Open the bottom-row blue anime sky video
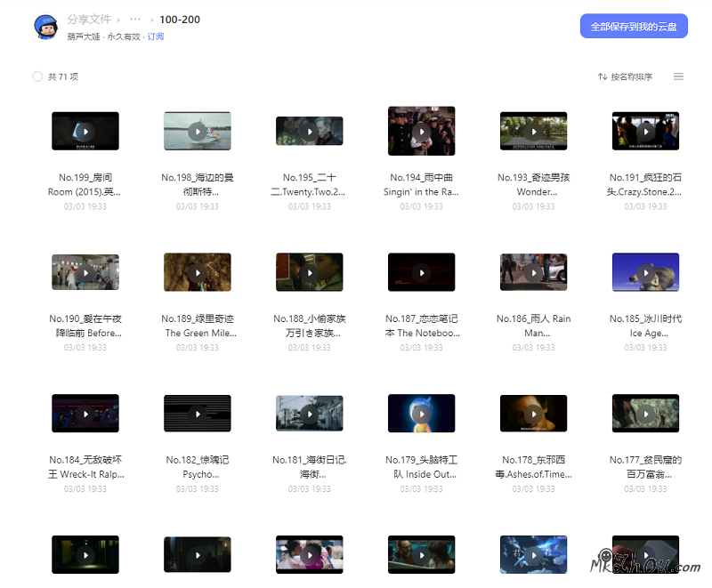 tap(533, 554)
